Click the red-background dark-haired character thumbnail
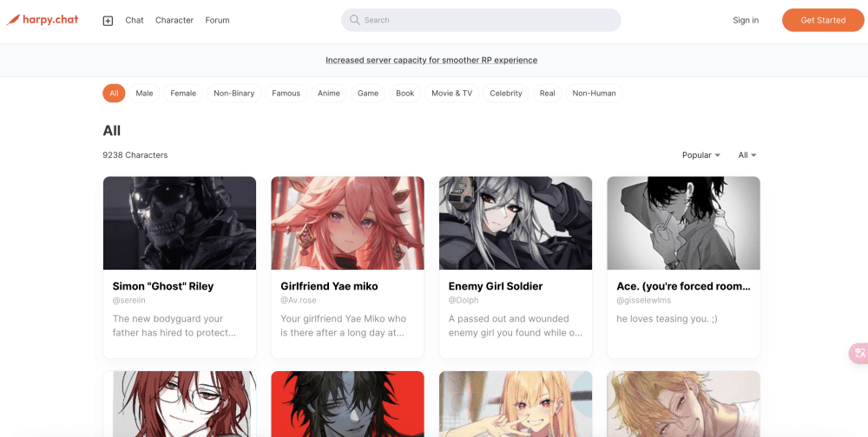 tap(348, 404)
